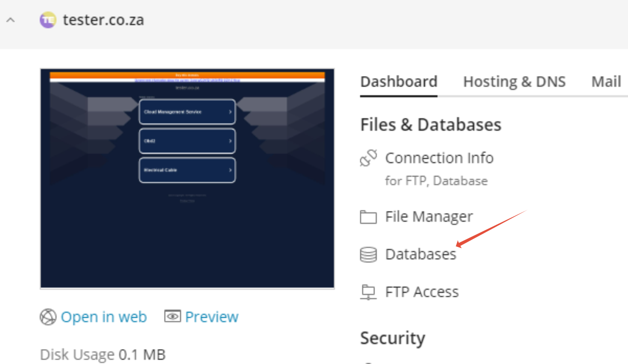Click 'for FTP, Database' description text

click(436, 181)
